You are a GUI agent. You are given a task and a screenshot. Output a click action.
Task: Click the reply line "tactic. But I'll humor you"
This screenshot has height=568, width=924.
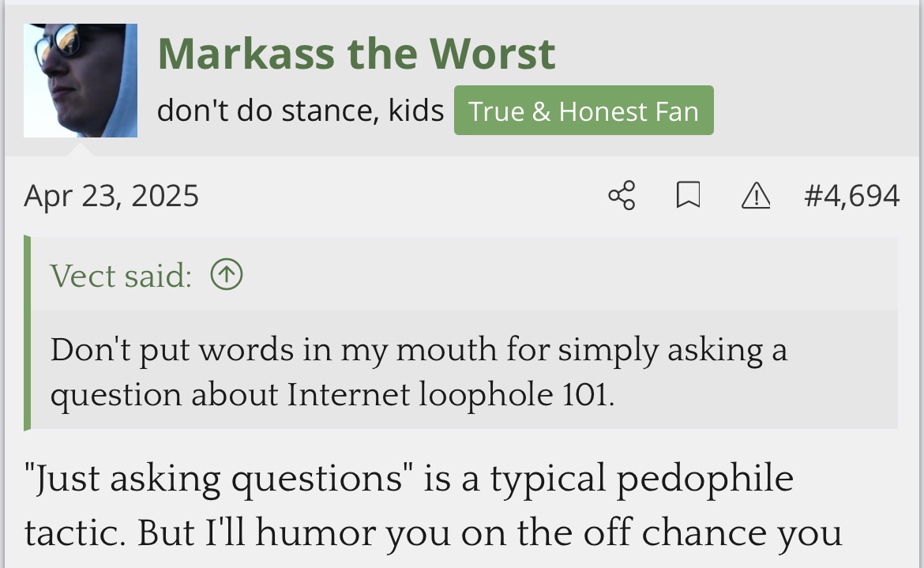(x=433, y=533)
